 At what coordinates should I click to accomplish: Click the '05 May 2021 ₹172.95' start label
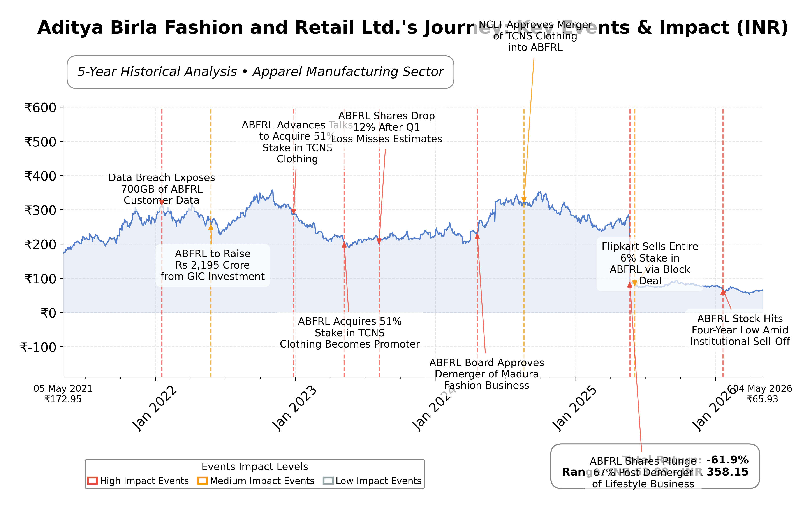(63, 394)
